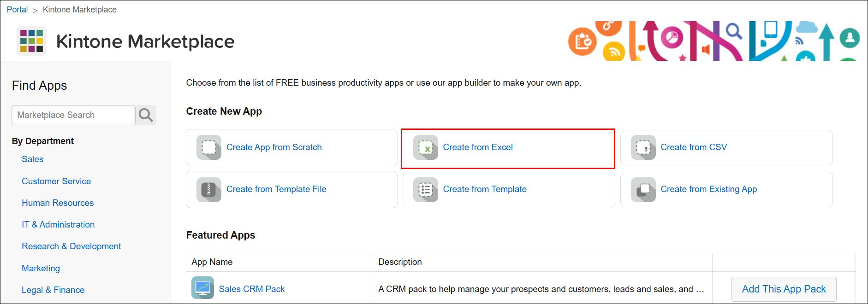Click the Create from CSV icon
This screenshot has width=868, height=304.
tap(643, 147)
